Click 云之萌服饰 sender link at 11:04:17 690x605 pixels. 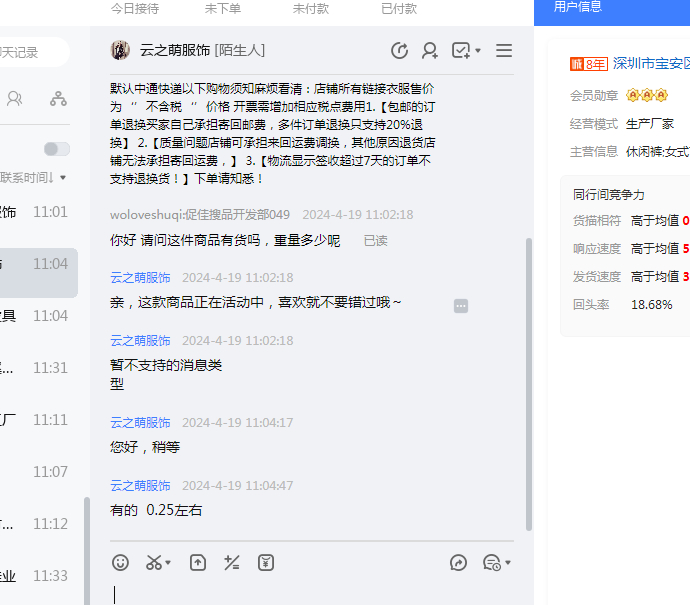pyautogui.click(x=140, y=423)
